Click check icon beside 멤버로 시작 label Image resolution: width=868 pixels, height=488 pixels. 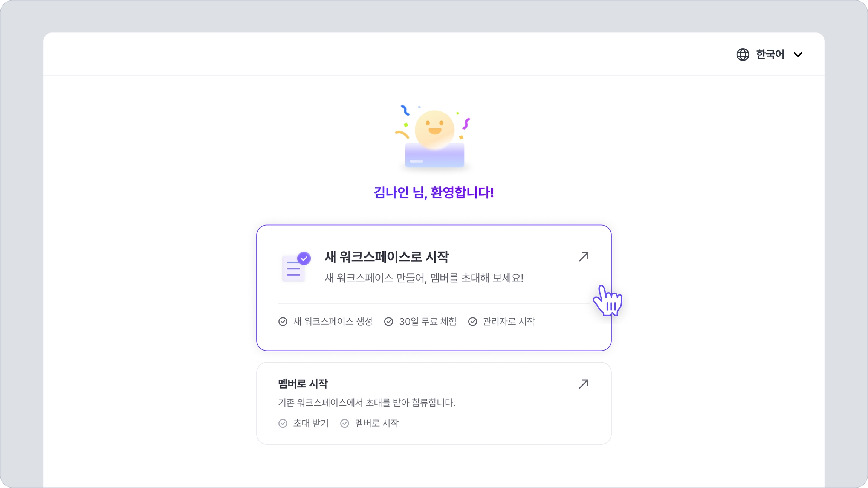345,424
